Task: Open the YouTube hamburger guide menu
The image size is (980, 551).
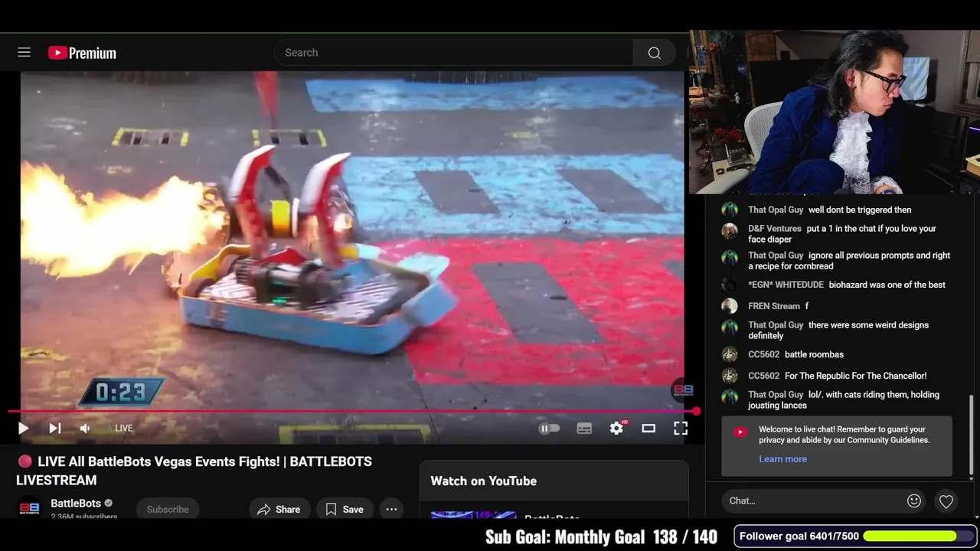Action: point(24,52)
